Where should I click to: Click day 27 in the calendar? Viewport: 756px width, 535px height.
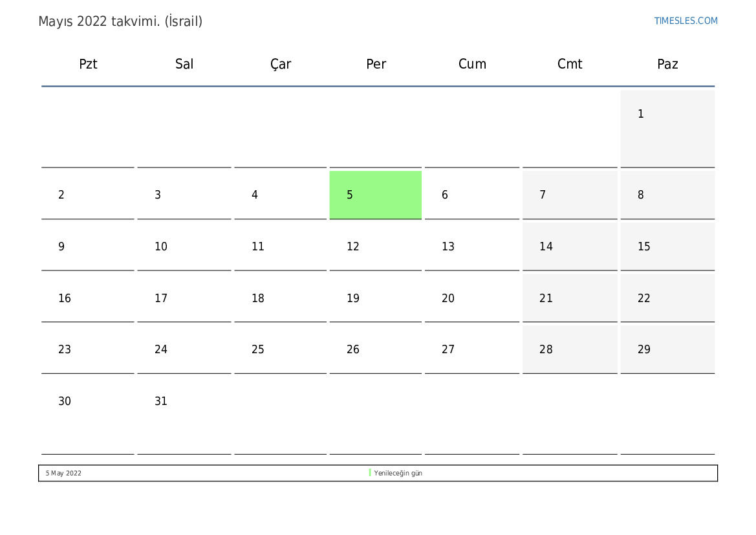[472, 349]
